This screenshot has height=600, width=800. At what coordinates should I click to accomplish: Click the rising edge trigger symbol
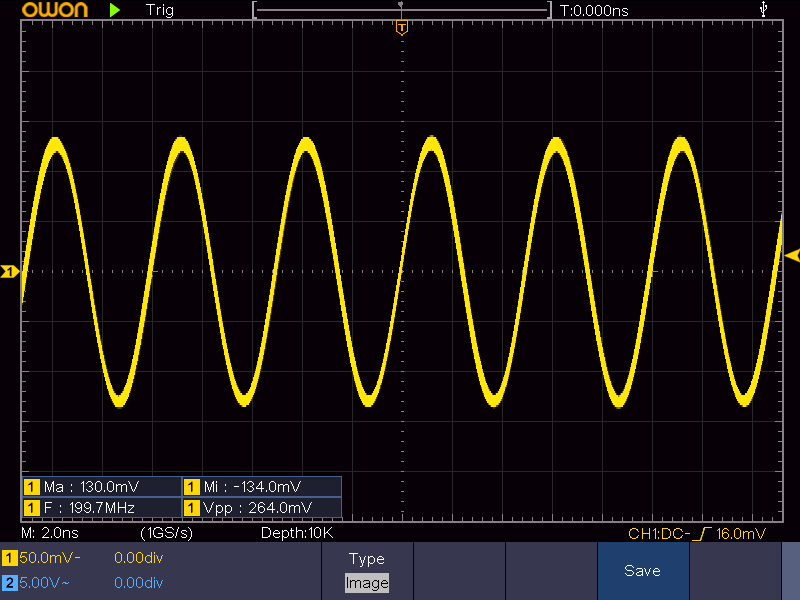702,534
